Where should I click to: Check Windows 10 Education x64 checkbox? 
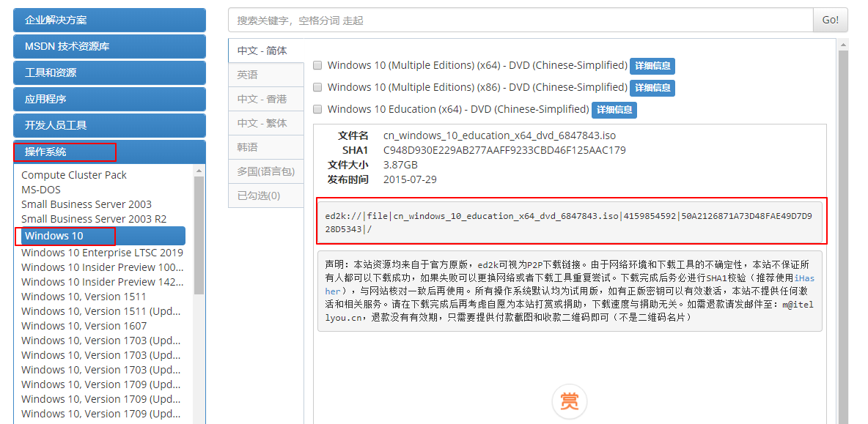click(317, 109)
